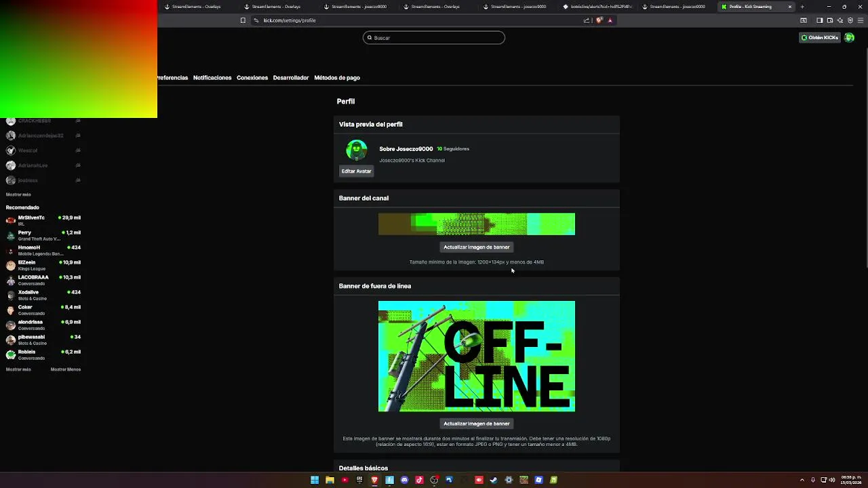Screen dimensions: 868x488
Task: Open HmomoH Mobile Legends channel
Action: pyautogui.click(x=43, y=250)
